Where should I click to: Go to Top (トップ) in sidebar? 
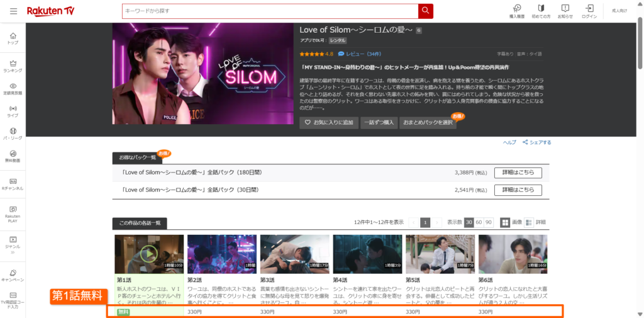[13, 38]
